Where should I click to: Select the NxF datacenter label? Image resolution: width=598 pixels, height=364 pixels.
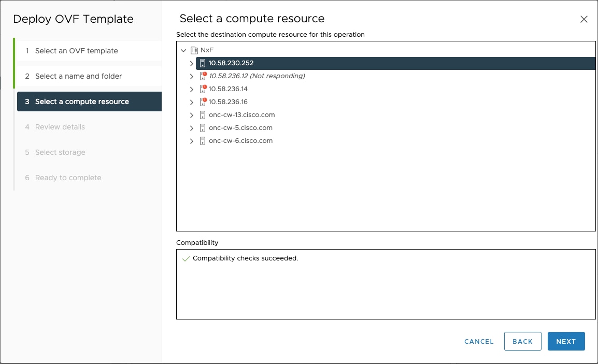[207, 50]
